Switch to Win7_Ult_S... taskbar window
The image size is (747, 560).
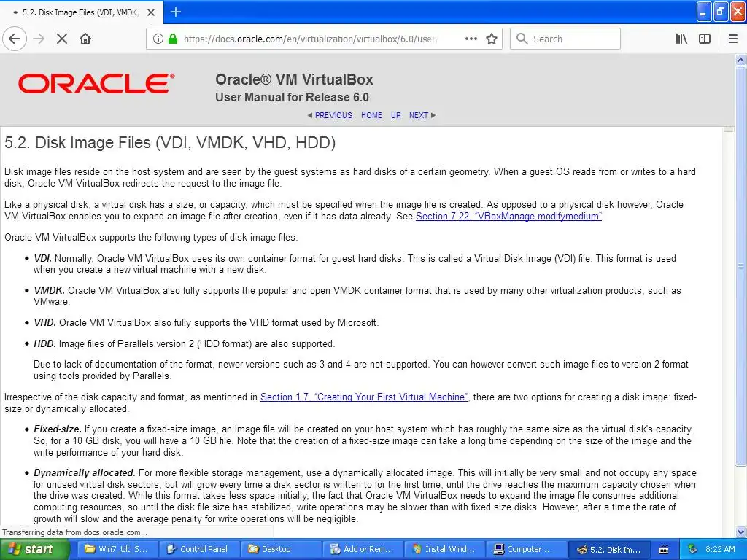click(x=117, y=550)
